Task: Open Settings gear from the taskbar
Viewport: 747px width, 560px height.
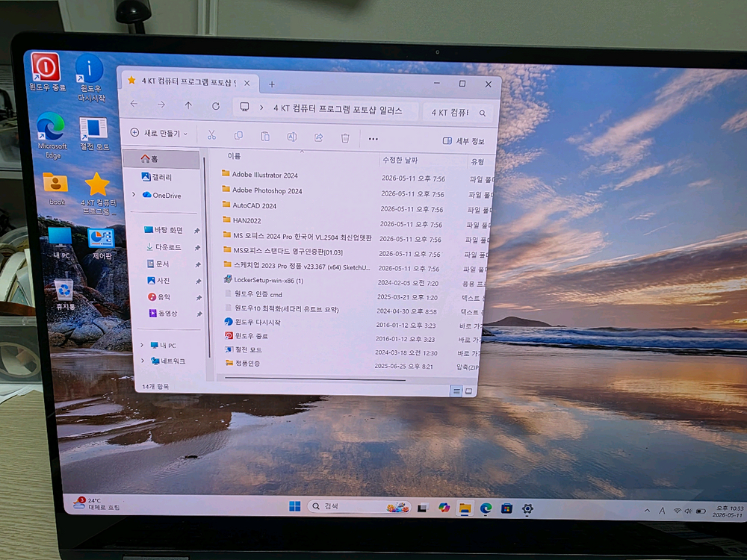Action: (x=527, y=509)
